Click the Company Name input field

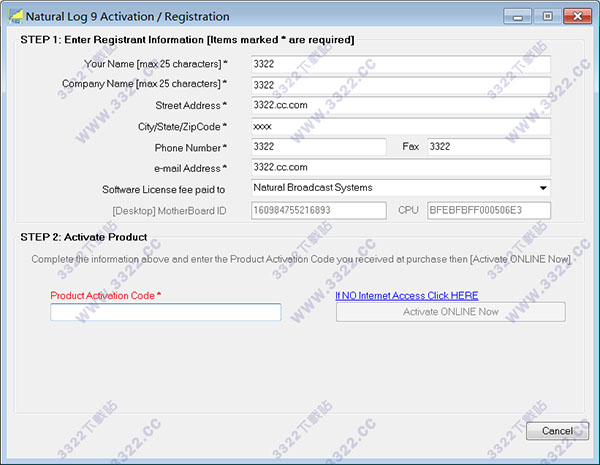[401, 85]
